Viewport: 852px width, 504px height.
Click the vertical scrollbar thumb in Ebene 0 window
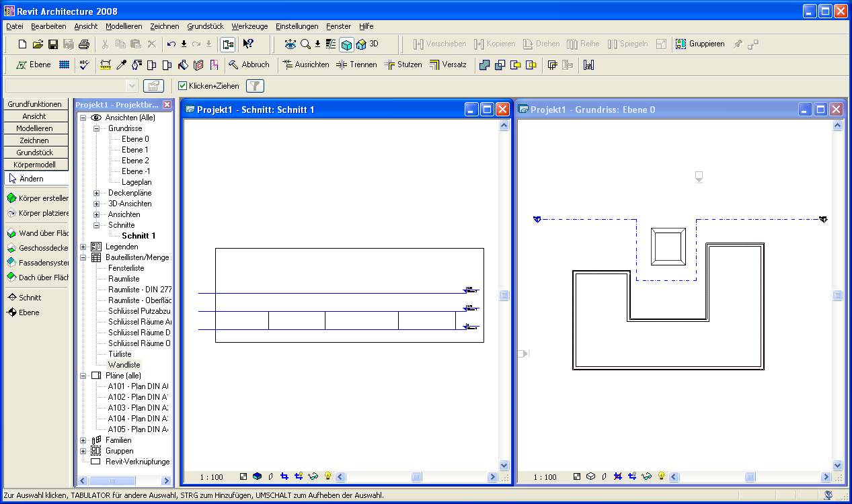click(x=838, y=296)
